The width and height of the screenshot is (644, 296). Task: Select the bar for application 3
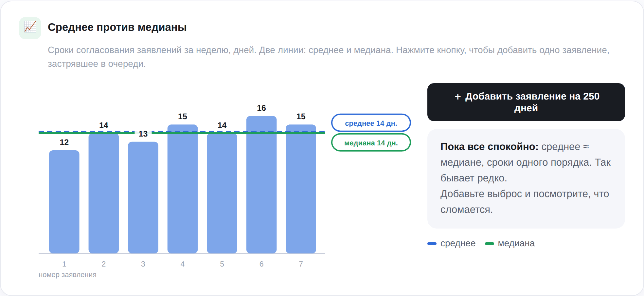[143, 197]
